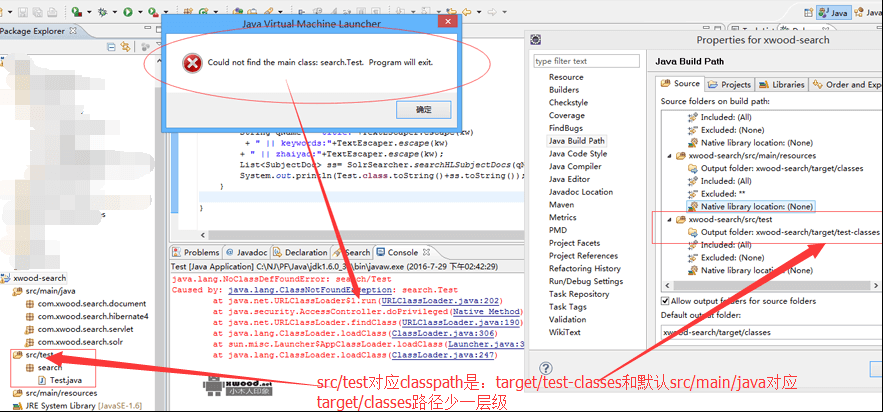This screenshot has width=883, height=412.
Task: Select package com.xwood.search.servlet
Action: tap(79, 329)
